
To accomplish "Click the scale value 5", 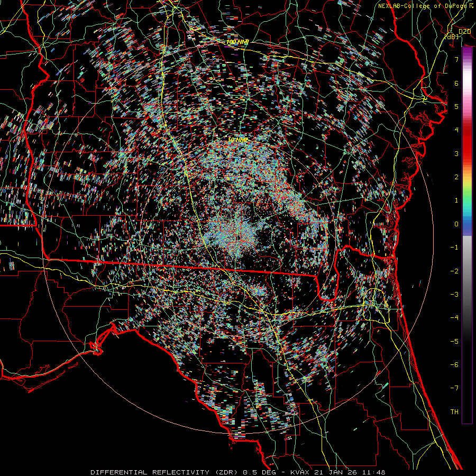I will pos(456,106).
